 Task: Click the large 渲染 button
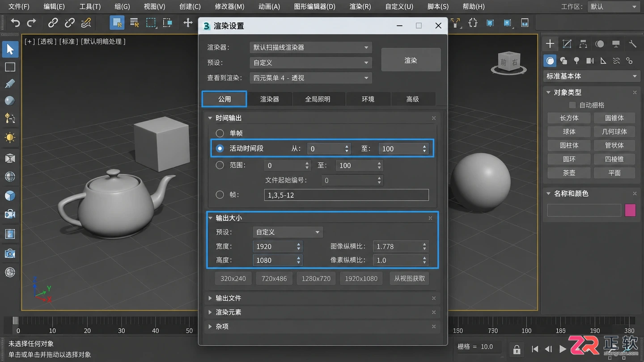pyautogui.click(x=411, y=60)
